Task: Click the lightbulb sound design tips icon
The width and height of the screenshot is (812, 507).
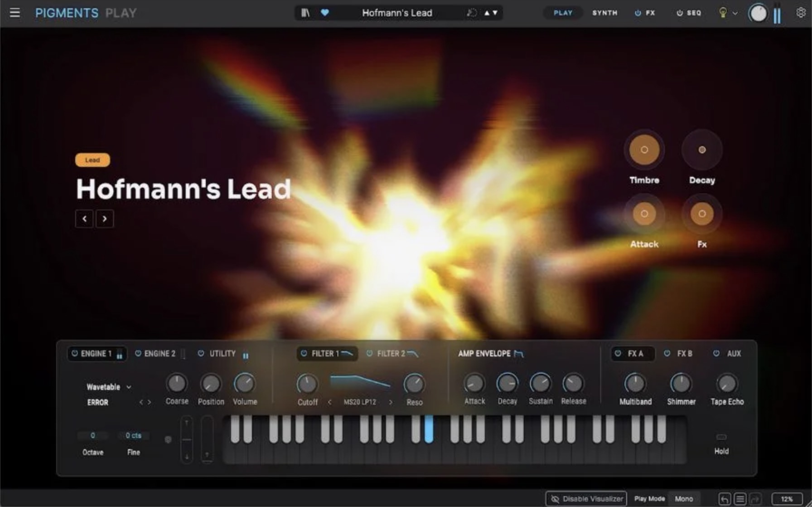Action: tap(723, 13)
